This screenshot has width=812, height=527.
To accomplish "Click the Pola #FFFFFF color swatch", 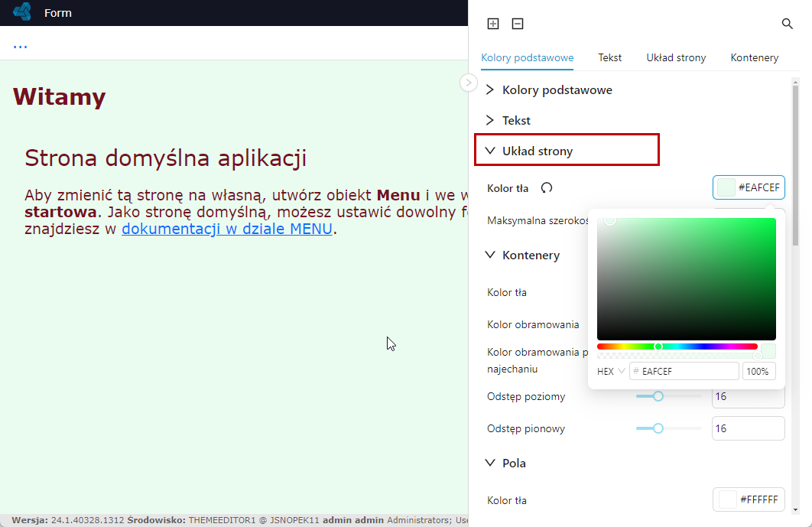I will pyautogui.click(x=749, y=499).
